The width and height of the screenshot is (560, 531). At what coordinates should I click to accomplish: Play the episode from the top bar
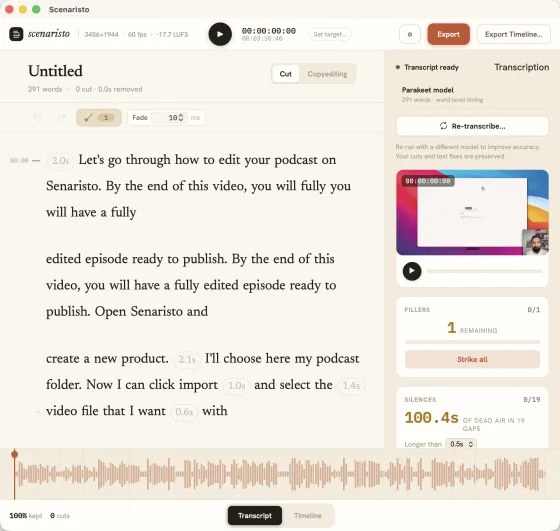[220, 34]
